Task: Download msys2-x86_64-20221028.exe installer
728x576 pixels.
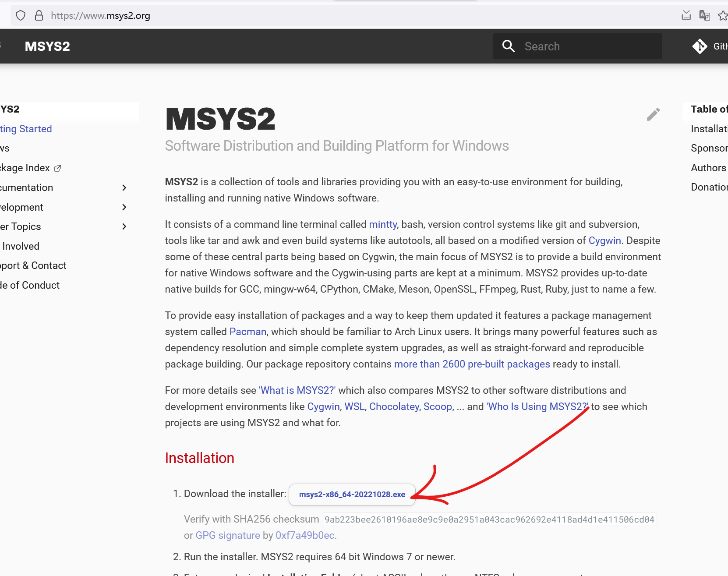Action: tap(352, 495)
